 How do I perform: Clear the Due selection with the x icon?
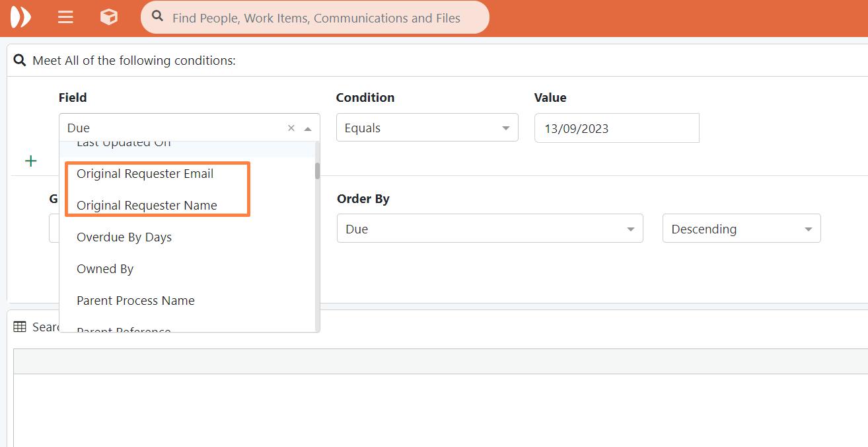(x=291, y=128)
